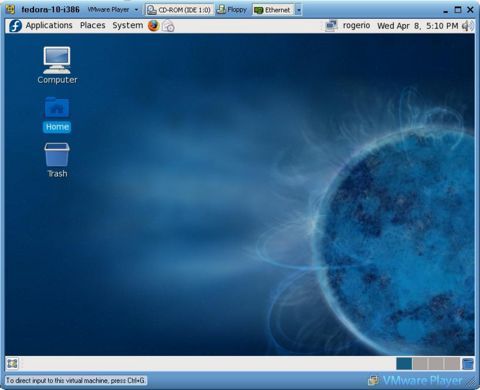Open the Places menu
This screenshot has width=480, height=390.
(93, 25)
